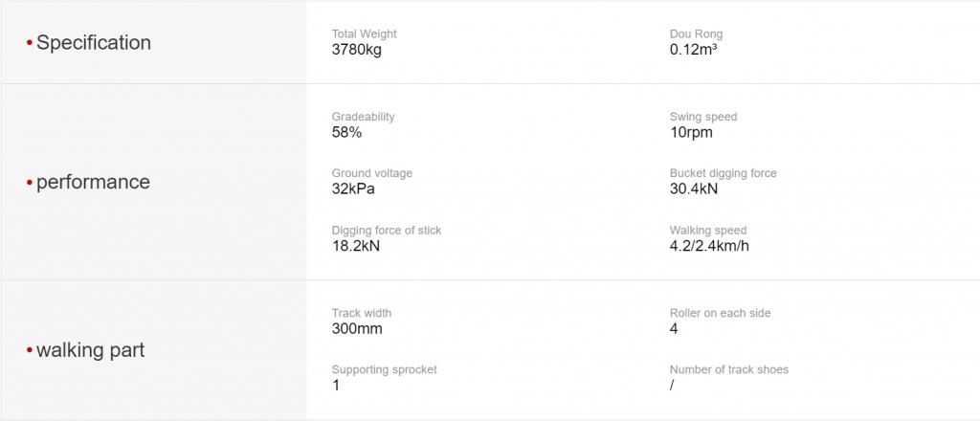Viewport: 980px width, 421px height.
Task: Click the Specification section heading
Action: click(x=94, y=42)
